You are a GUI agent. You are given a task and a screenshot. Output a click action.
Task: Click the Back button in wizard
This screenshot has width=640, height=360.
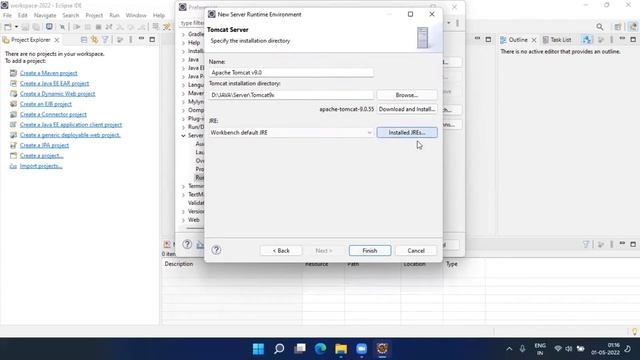coord(281,251)
